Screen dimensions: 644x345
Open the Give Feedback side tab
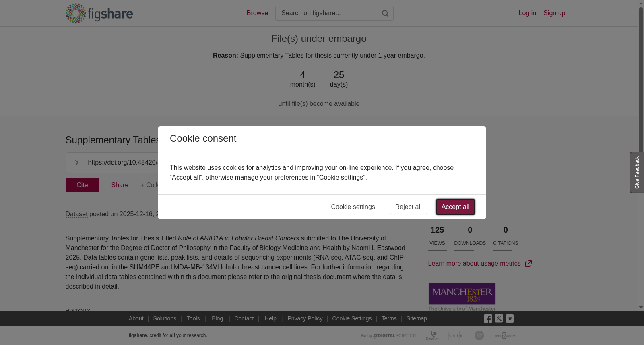tap(637, 172)
